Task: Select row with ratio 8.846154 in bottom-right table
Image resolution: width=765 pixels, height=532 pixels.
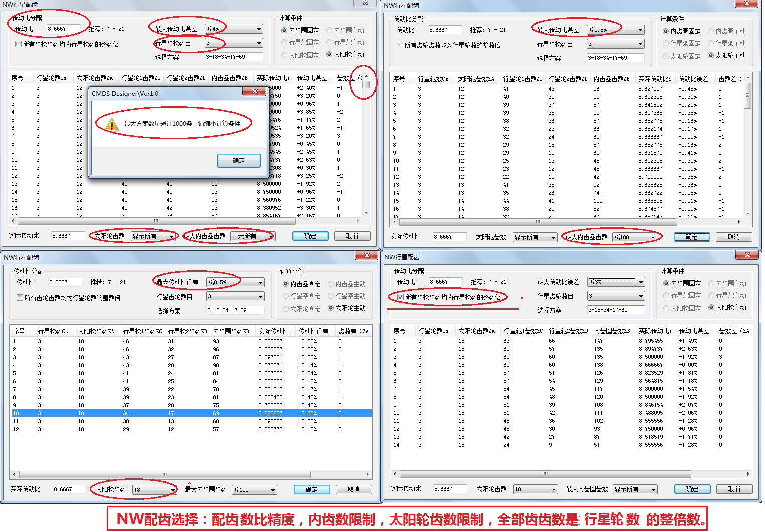Action: tap(571, 405)
